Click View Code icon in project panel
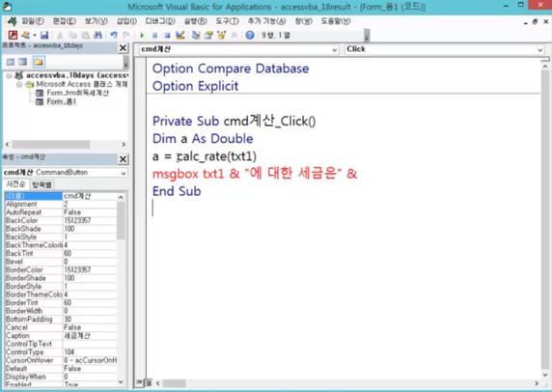552x392 pixels. point(11,62)
